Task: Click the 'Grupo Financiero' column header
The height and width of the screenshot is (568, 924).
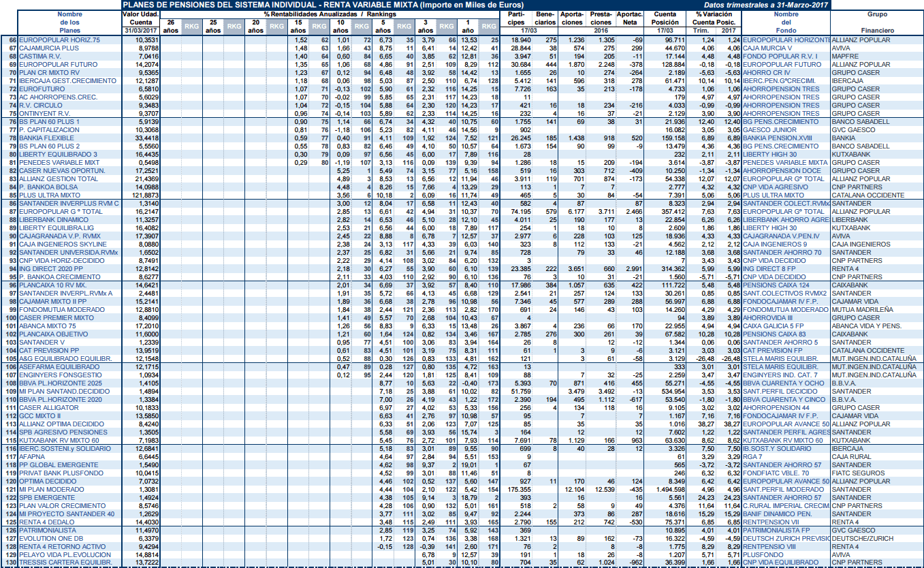Action: tap(877, 22)
